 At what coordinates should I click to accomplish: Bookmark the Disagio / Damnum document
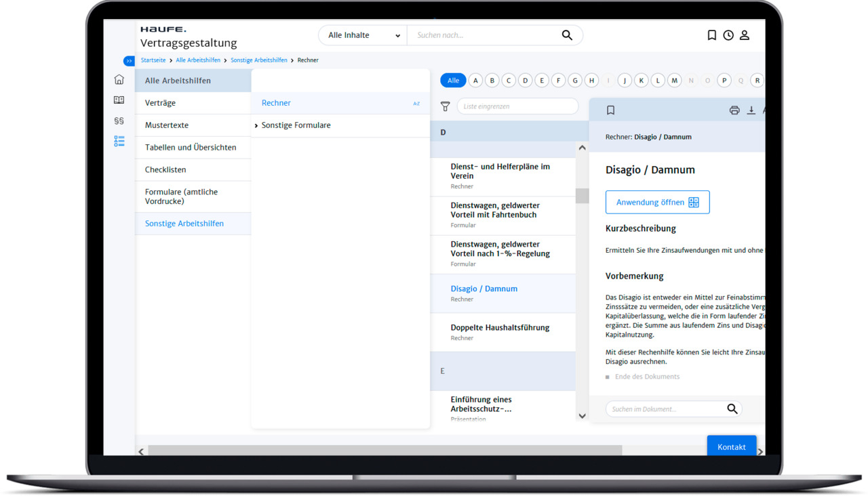pyautogui.click(x=610, y=110)
